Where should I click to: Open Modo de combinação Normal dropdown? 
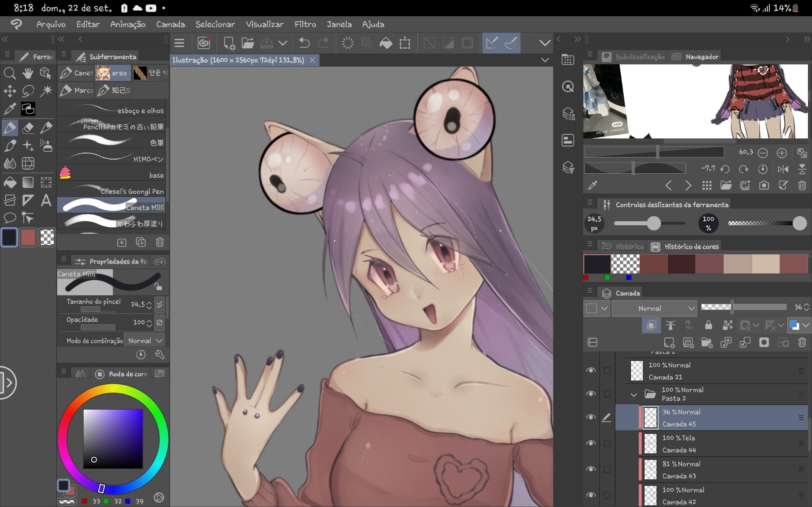(x=145, y=341)
